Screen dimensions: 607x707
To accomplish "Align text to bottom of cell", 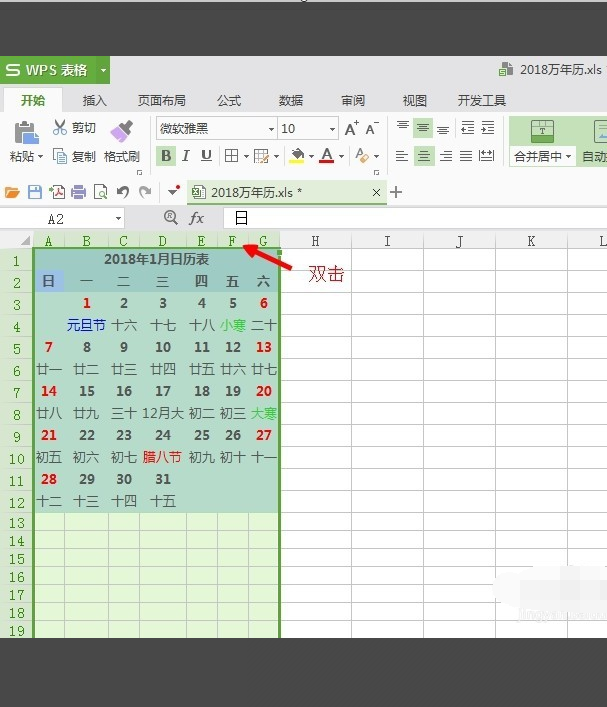I will tap(443, 130).
